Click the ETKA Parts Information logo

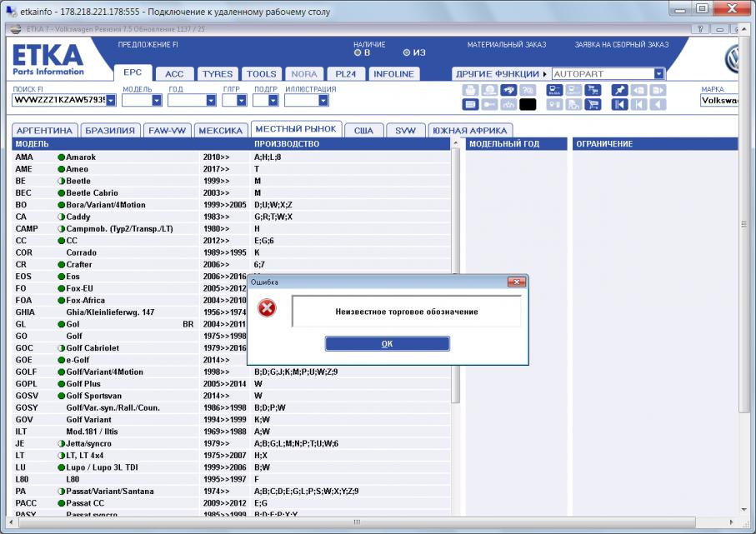point(48,59)
